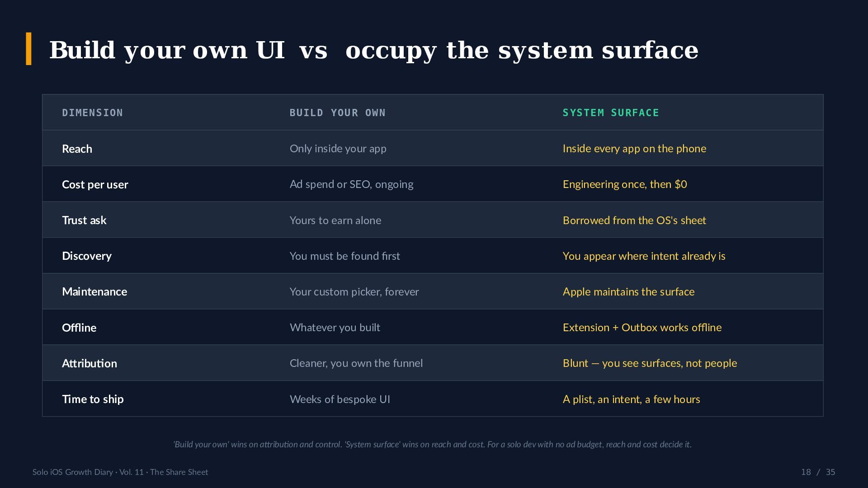This screenshot has width=868, height=488.
Task: Click 'Weeks of bespoke UI' cell
Action: (340, 399)
